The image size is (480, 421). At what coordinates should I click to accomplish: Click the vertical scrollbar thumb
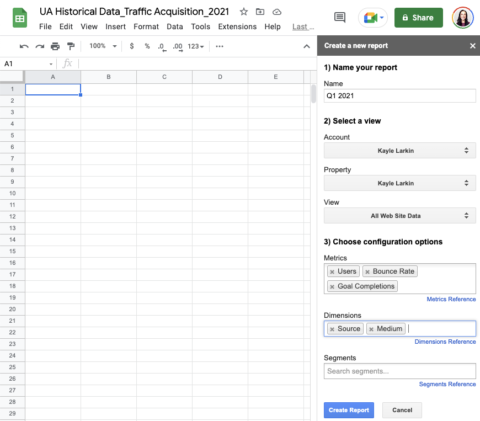click(x=313, y=94)
